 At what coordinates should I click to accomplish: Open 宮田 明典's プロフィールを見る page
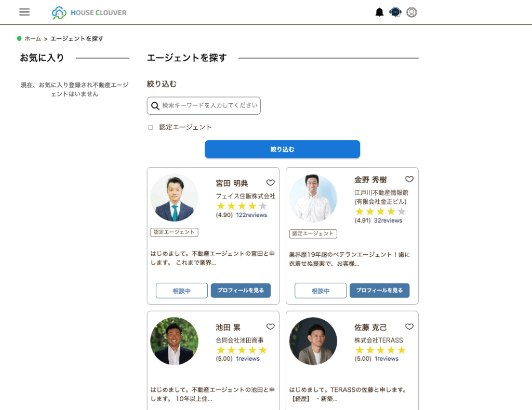pos(241,290)
